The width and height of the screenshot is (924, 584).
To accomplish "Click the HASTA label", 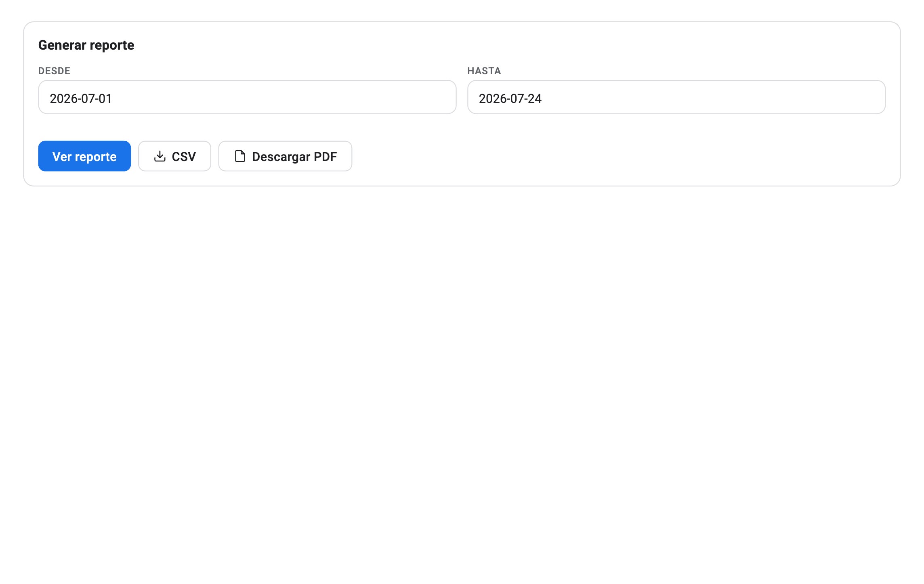I will [484, 71].
